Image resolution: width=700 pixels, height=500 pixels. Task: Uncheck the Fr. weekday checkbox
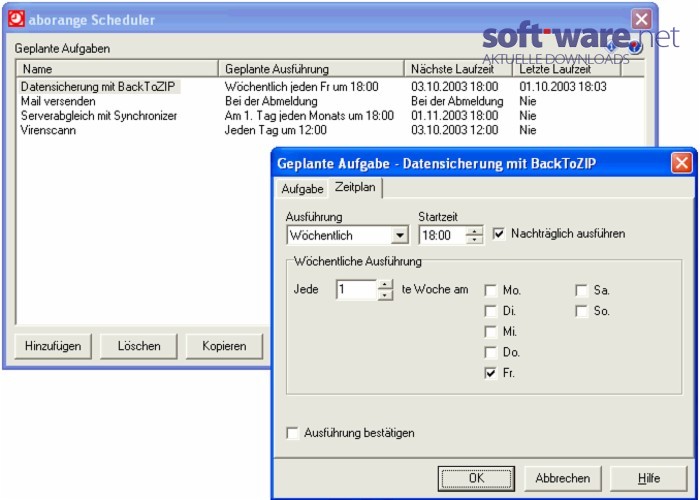pyautogui.click(x=491, y=373)
